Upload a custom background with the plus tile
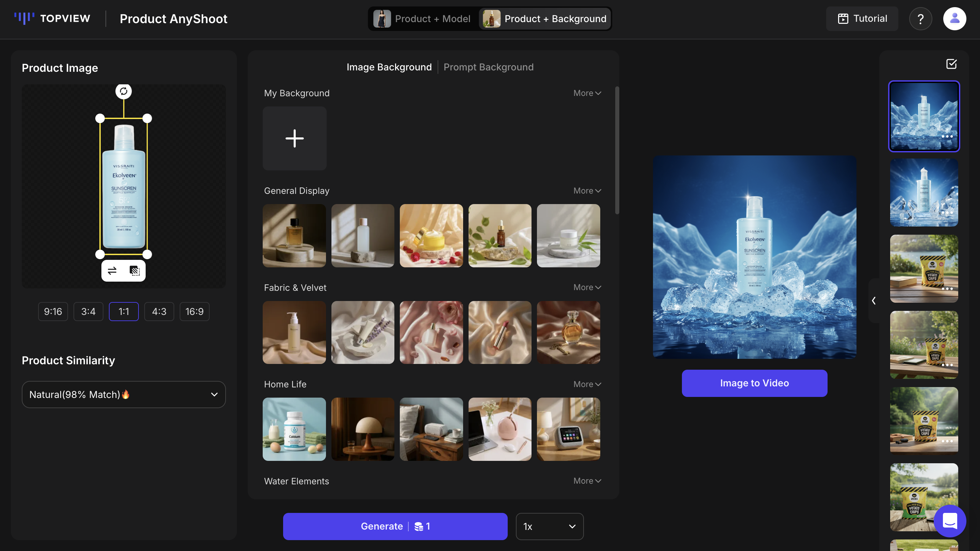The width and height of the screenshot is (980, 551). (x=294, y=138)
